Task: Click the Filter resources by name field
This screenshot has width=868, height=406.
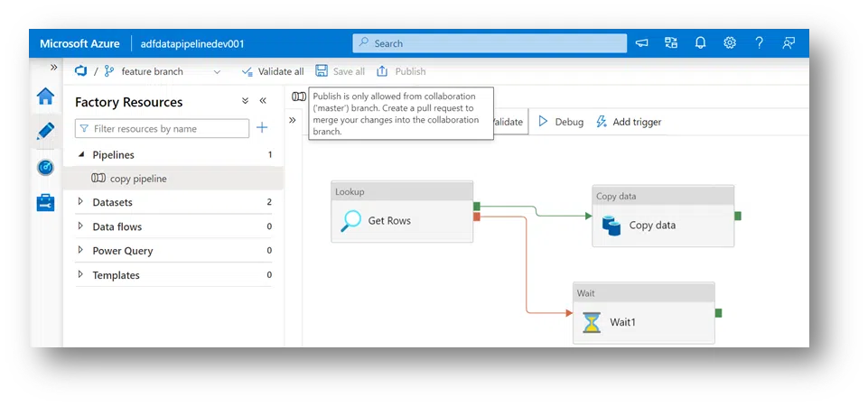Action: point(167,129)
